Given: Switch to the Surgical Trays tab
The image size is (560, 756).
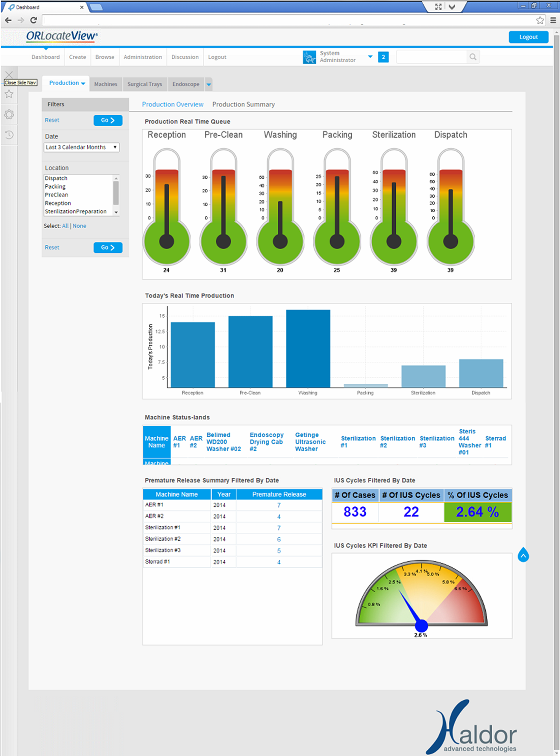Looking at the screenshot, I should tap(145, 84).
